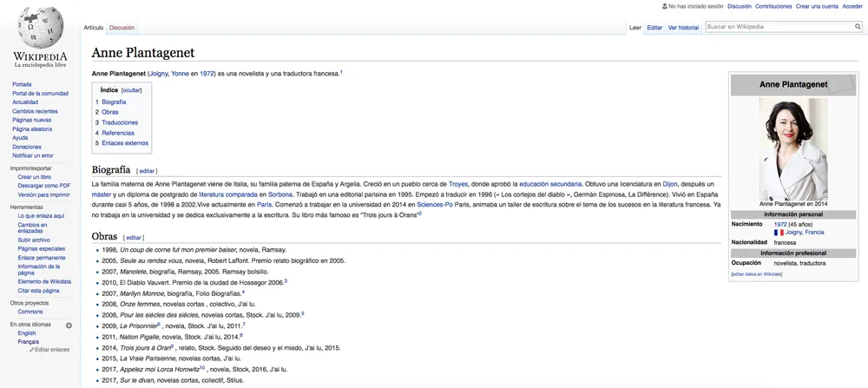Jump to Biografía in the index

click(114, 102)
